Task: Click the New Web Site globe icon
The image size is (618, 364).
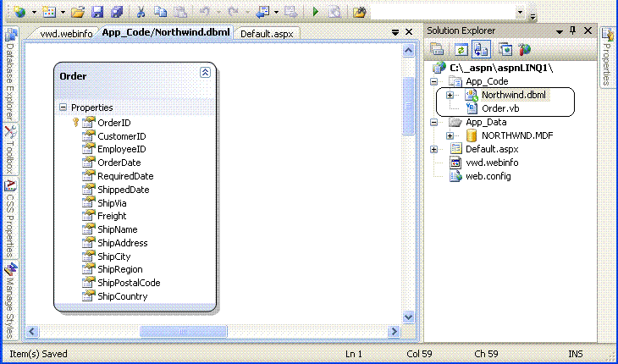Action: [x=19, y=12]
